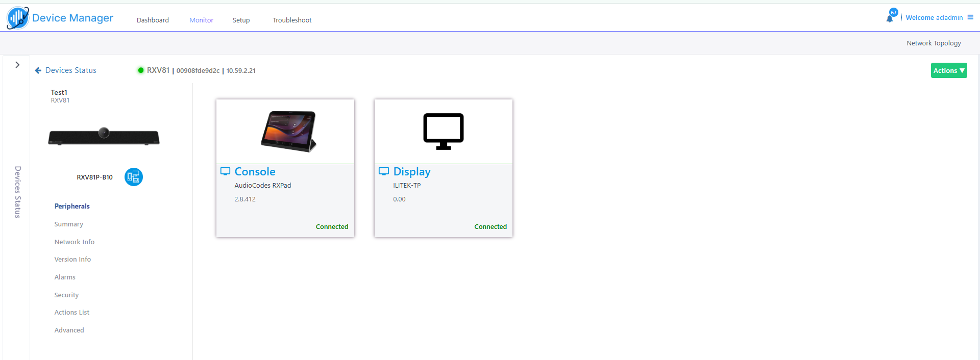The image size is (980, 360).
Task: Click the device name Test1
Action: 59,92
